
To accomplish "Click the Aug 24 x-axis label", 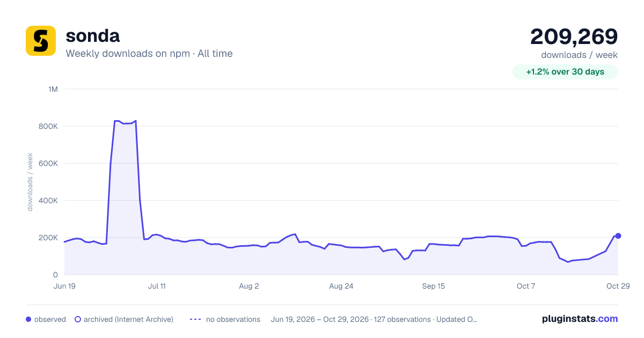I will pyautogui.click(x=341, y=286).
